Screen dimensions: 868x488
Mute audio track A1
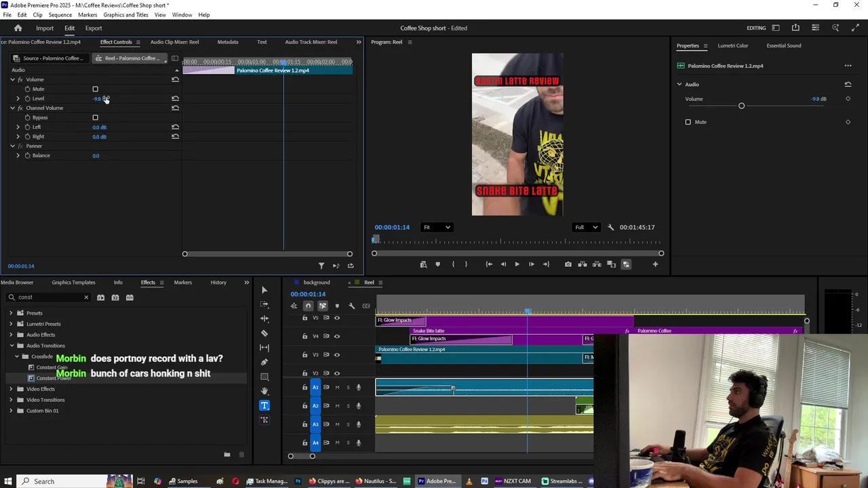tap(337, 388)
